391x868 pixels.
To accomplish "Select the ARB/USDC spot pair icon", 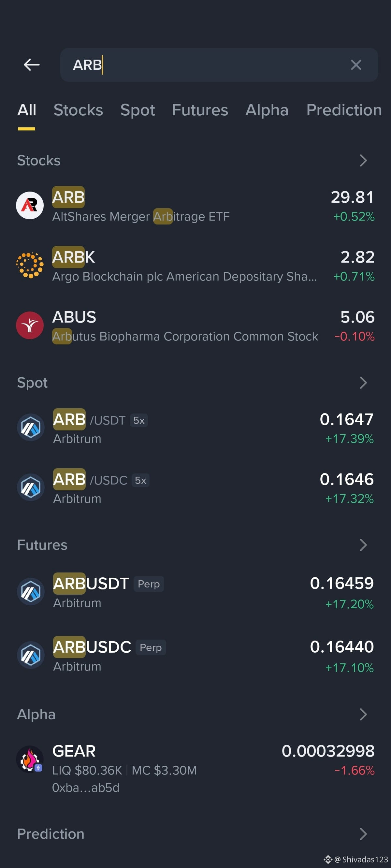I will coord(31,487).
